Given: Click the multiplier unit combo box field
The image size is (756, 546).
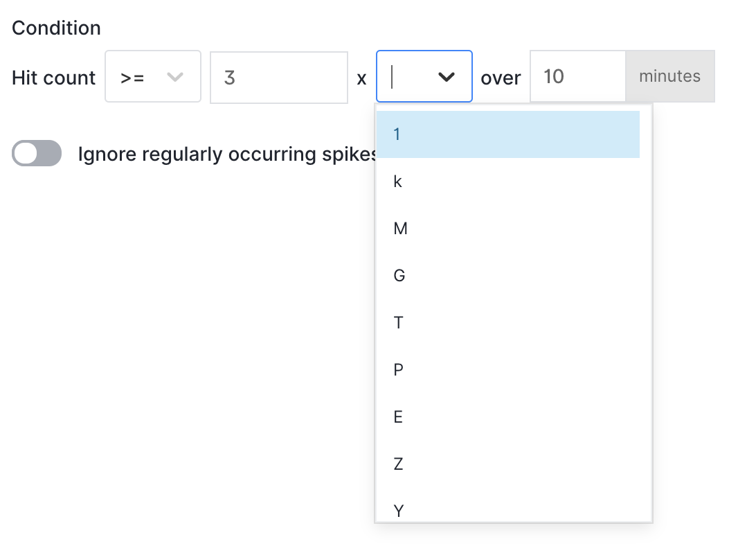Looking at the screenshot, I should pos(424,76).
